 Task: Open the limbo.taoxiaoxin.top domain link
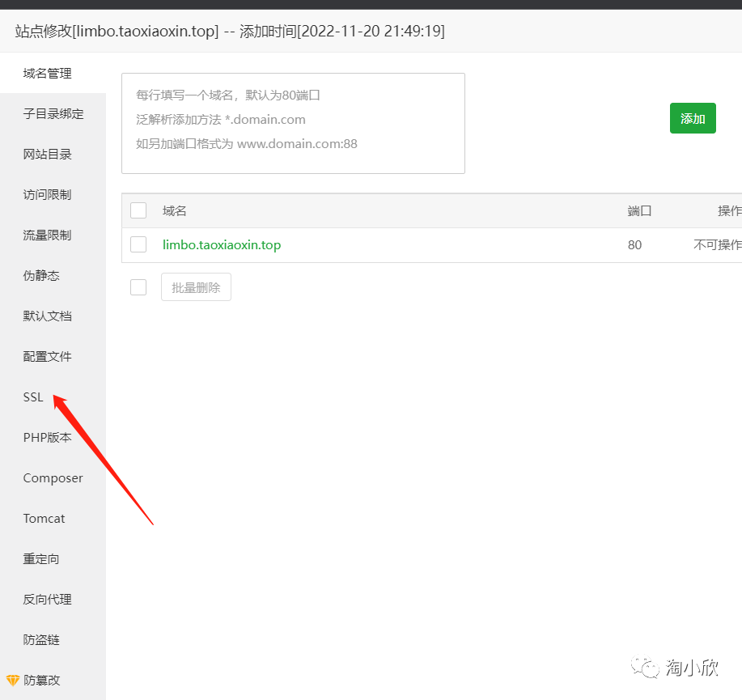[x=222, y=244]
